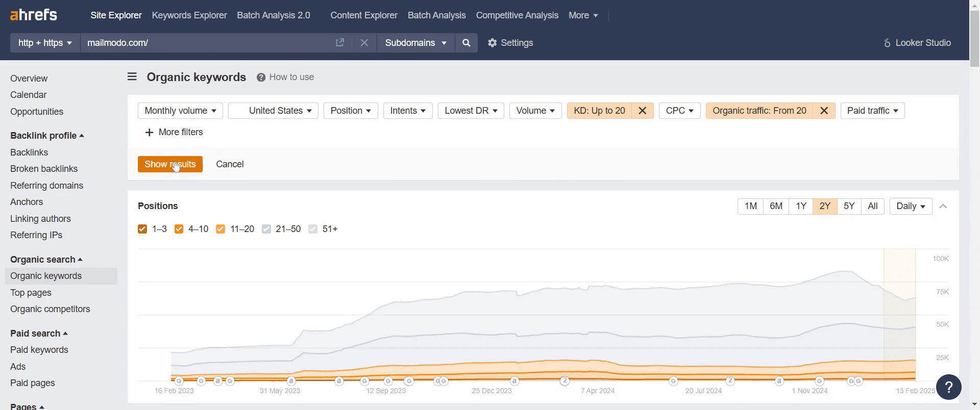Screen dimensions: 980x410
Task: Click the '2' marker near 7 Apr 2024
Action: 565,381
